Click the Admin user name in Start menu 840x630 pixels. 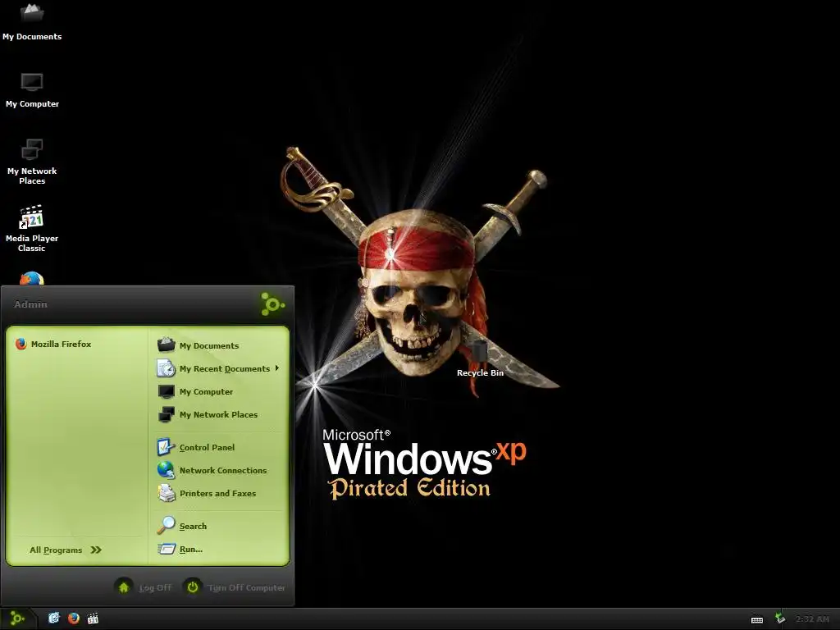(x=30, y=304)
